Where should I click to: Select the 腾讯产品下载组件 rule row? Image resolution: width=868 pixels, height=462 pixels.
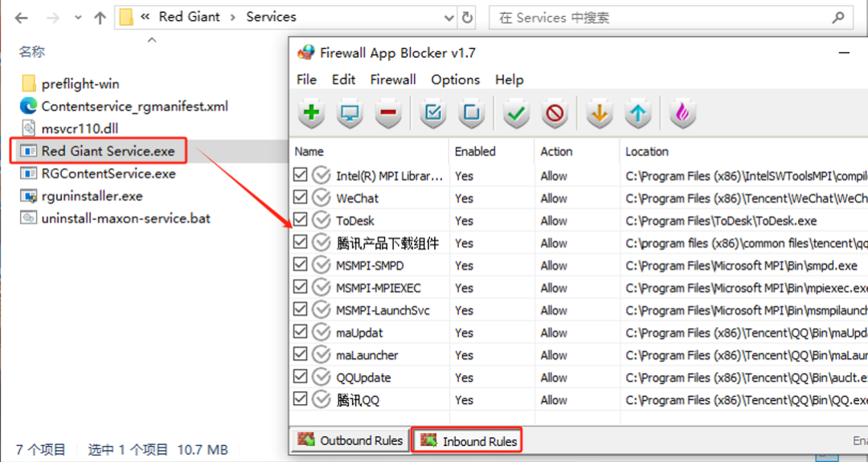[x=579, y=243]
